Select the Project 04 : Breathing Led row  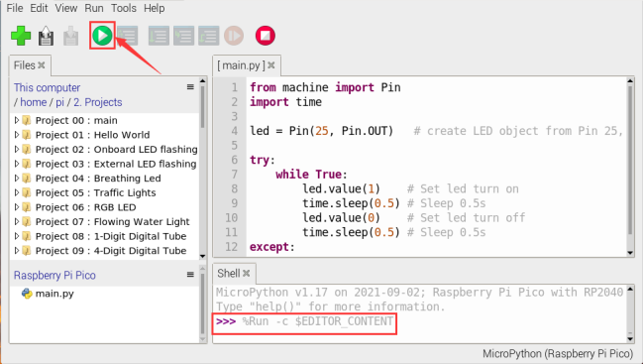click(x=104, y=179)
